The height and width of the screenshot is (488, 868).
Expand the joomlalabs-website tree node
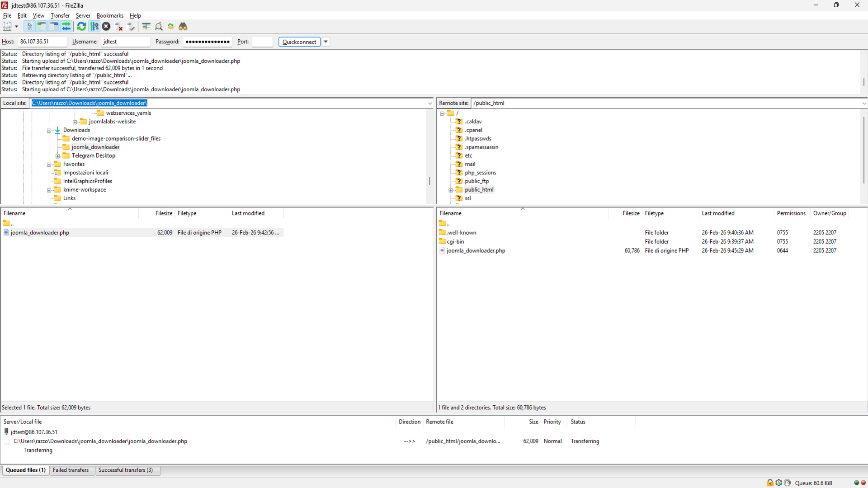(75, 122)
